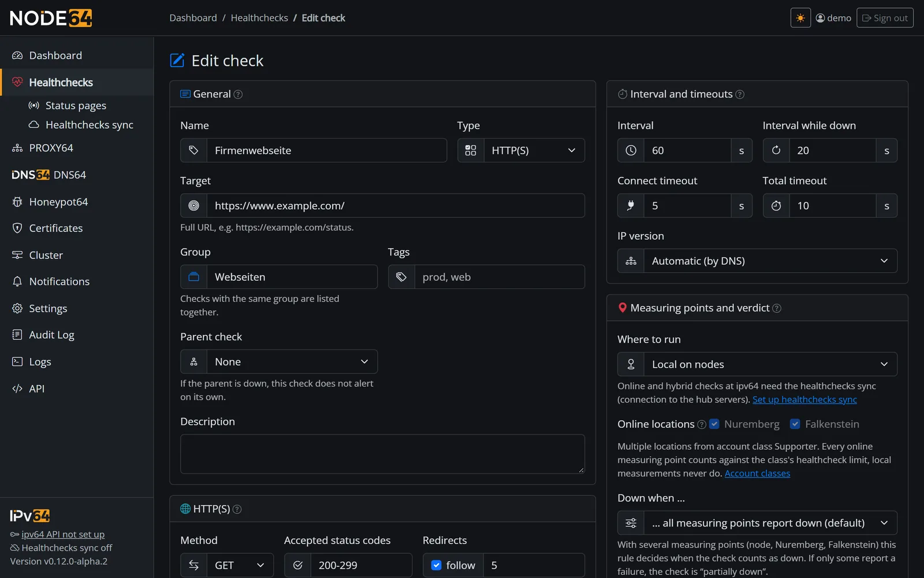Click the Logs terminal icon
Screen dimensions: 924x578
17,362
